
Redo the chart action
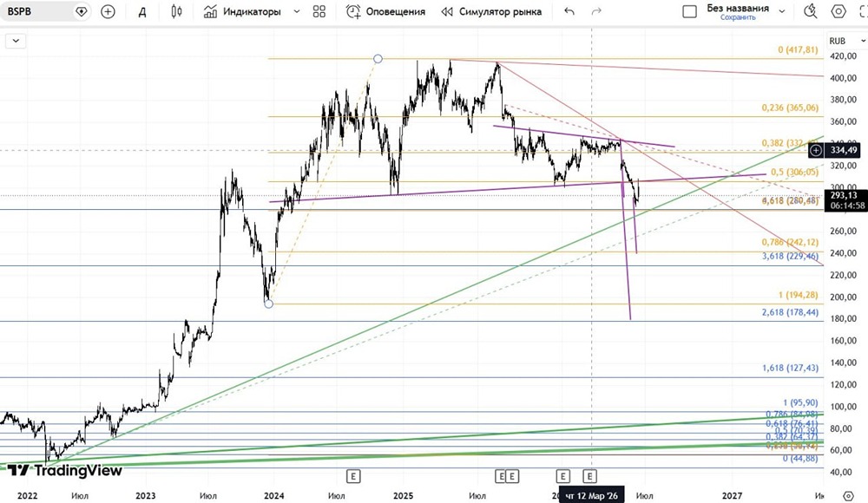(x=596, y=11)
